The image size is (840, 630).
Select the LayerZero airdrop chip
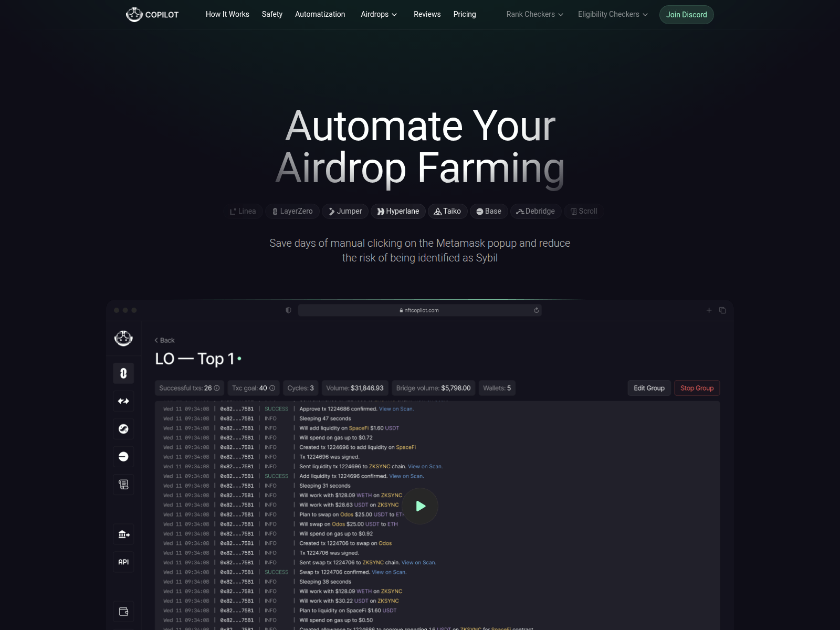(x=292, y=211)
